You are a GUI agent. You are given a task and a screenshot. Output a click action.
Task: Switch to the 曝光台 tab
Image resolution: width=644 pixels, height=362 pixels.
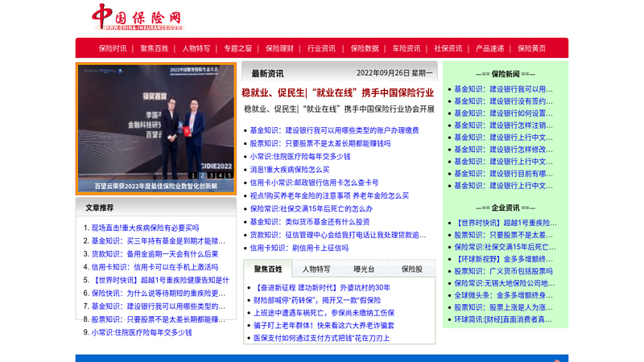(364, 269)
